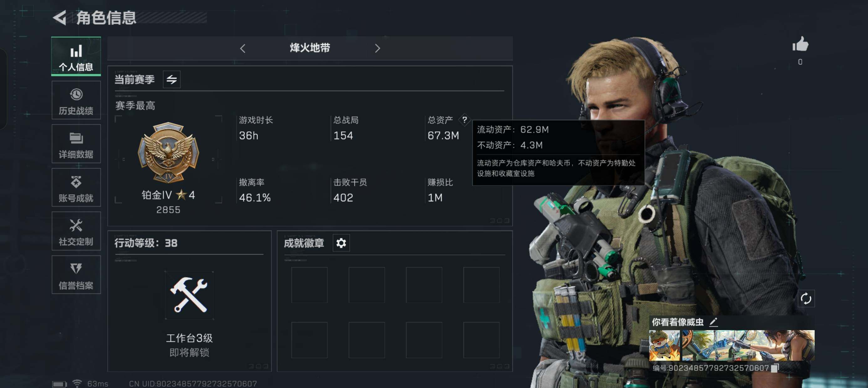The width and height of the screenshot is (868, 388).
Task: Open achievement badge settings gear
Action: [341, 243]
